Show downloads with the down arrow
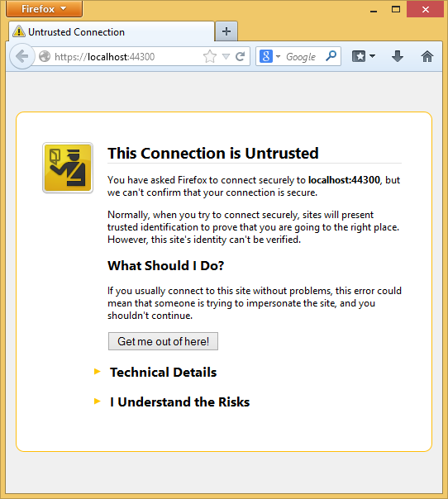This screenshot has width=448, height=499. point(398,56)
